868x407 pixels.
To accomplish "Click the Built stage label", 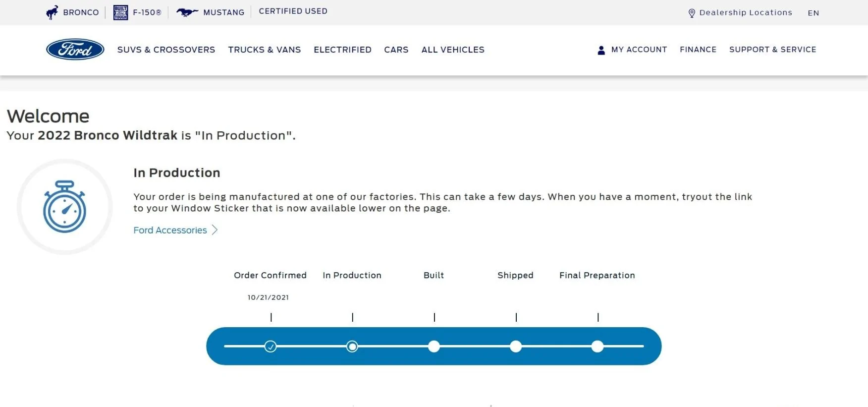I will coord(434,275).
